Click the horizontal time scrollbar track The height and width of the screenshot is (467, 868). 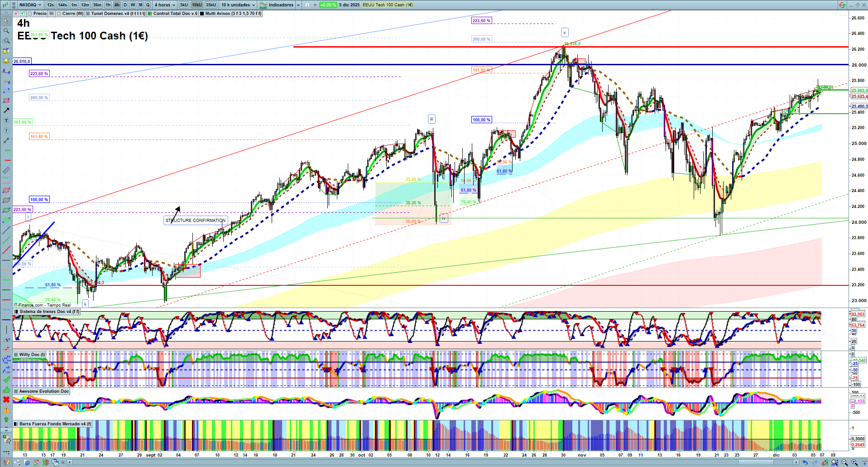click(432, 462)
